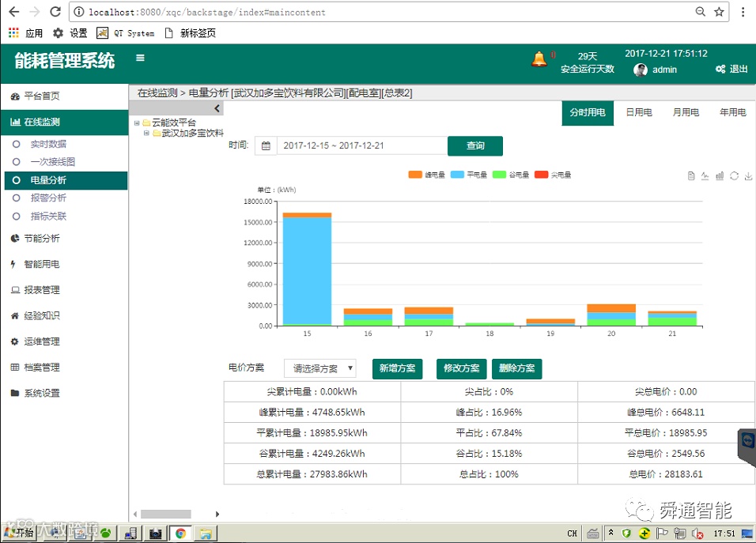Open chart data view icon
756x543 pixels.
(x=691, y=175)
